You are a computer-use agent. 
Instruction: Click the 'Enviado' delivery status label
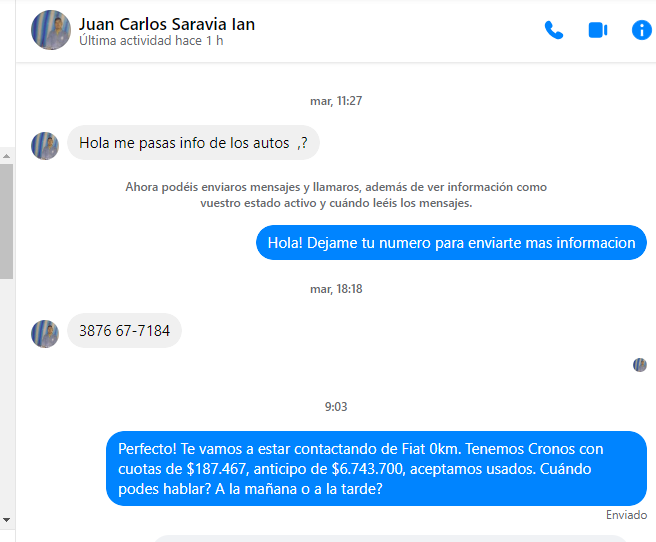coord(626,515)
